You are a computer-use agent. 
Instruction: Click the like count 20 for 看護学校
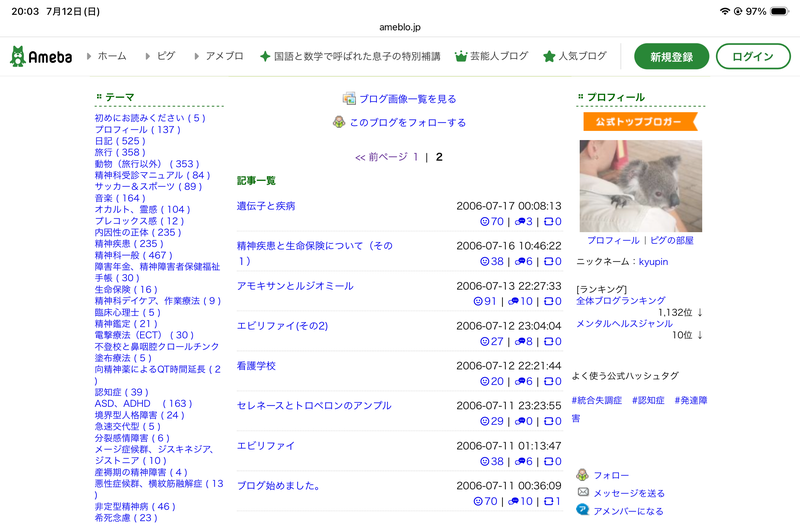pyautogui.click(x=492, y=381)
